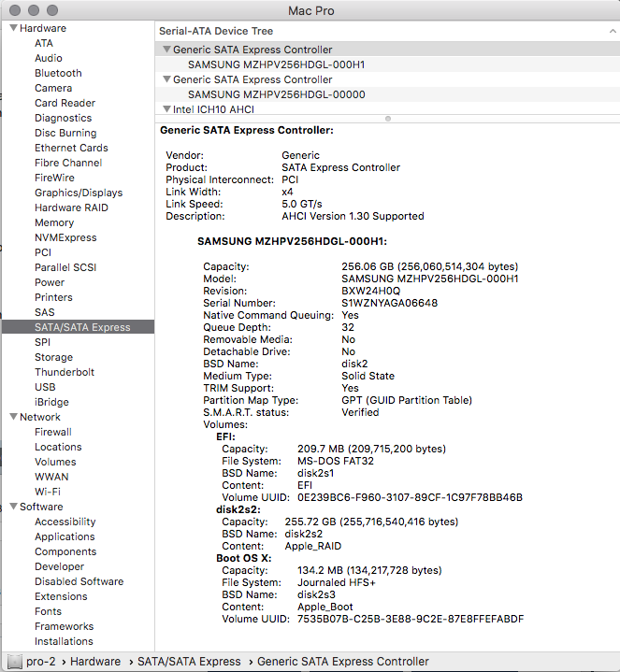Click the Serial-ATA Device Tree sort arrow

tap(613, 31)
